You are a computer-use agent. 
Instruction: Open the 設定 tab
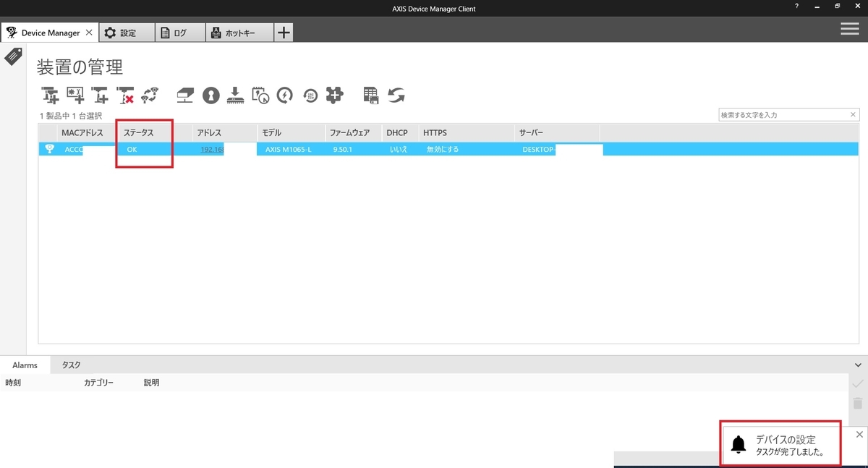[x=127, y=33]
